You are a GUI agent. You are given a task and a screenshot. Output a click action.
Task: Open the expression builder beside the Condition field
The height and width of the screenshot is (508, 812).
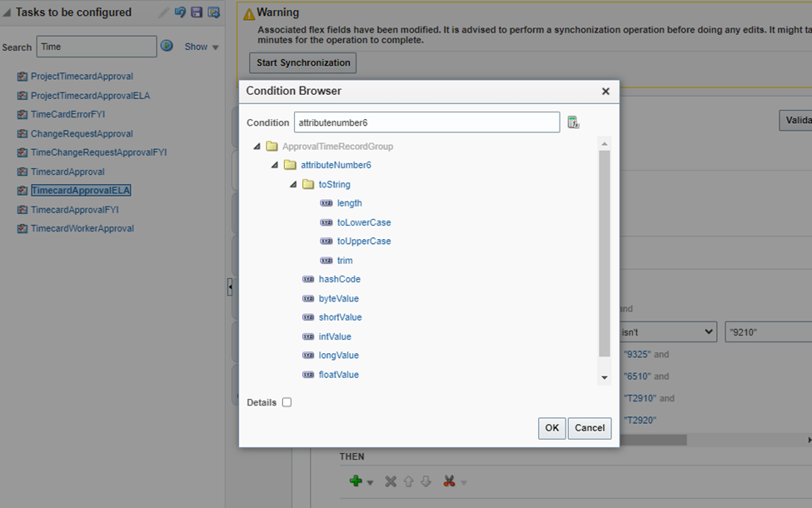click(573, 122)
